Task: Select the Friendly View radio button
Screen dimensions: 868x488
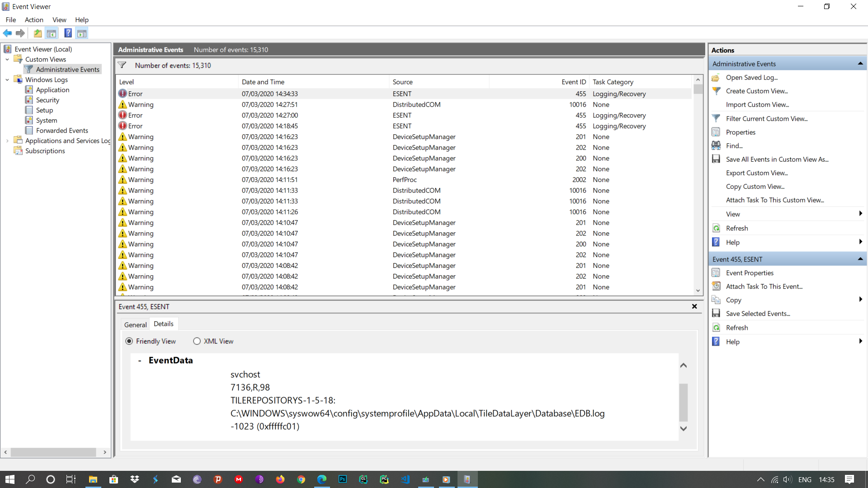Action: click(x=129, y=341)
